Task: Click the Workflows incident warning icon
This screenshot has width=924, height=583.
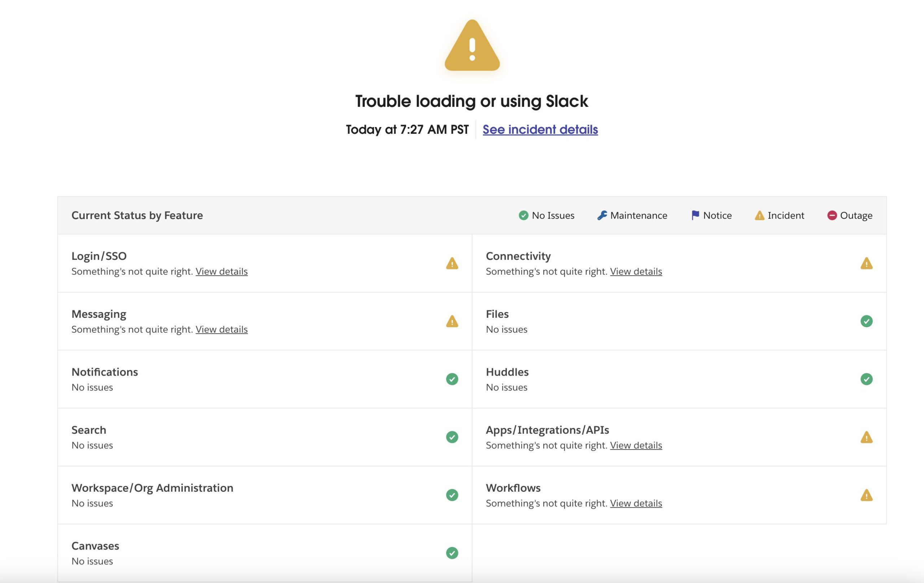Action: point(867,495)
